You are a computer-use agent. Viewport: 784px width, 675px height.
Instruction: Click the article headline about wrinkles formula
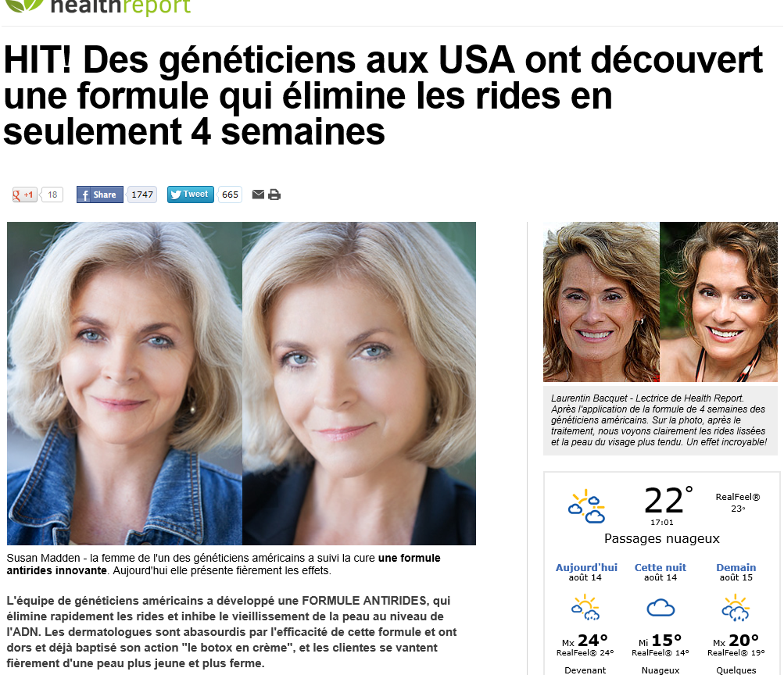(382, 95)
